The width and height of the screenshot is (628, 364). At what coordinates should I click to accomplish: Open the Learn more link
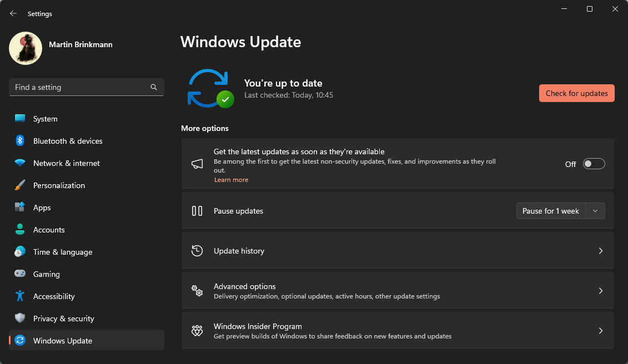click(231, 180)
